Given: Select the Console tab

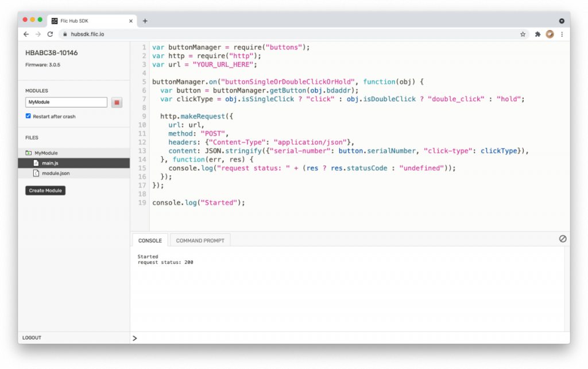Looking at the screenshot, I should pyautogui.click(x=150, y=240).
